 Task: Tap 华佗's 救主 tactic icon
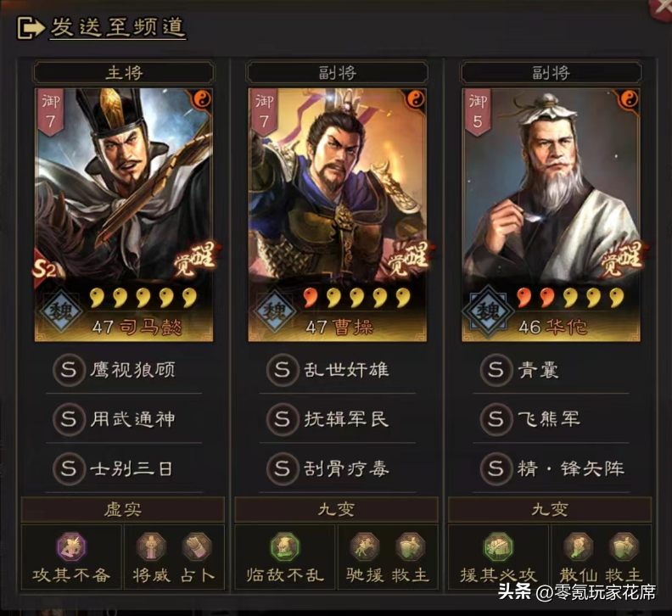point(624,546)
